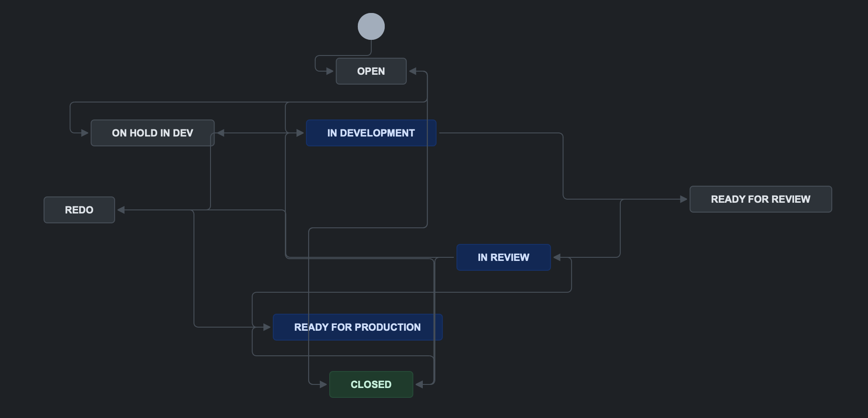Viewport: 868px width, 418px height.
Task: Click the IN DEVELOPMENT status node
Action: [x=371, y=133]
